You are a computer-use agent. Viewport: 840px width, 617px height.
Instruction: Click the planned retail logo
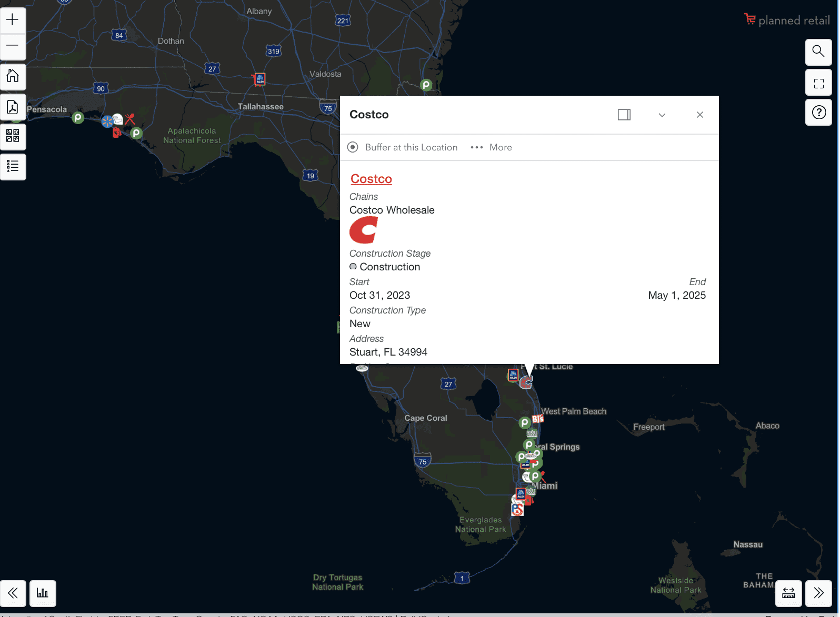click(x=787, y=20)
